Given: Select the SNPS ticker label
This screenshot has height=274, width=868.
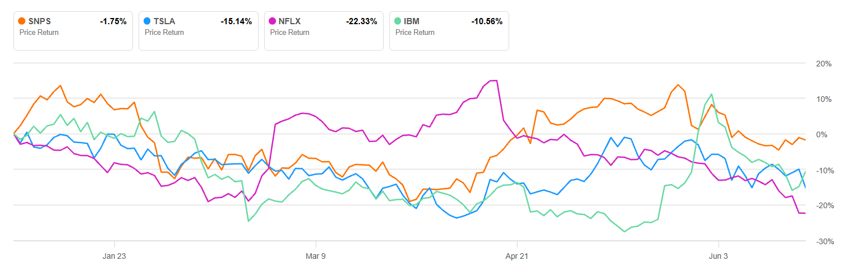Looking at the screenshot, I should coord(39,21).
